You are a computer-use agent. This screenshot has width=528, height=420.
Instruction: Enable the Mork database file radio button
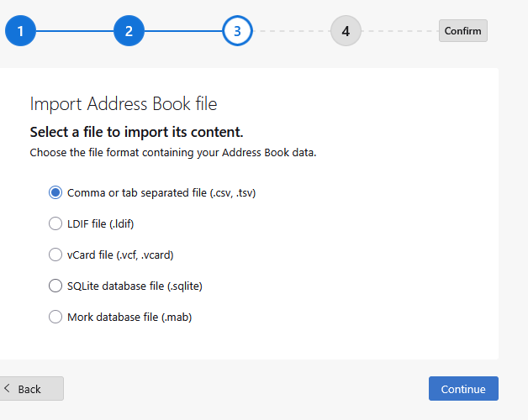55,317
